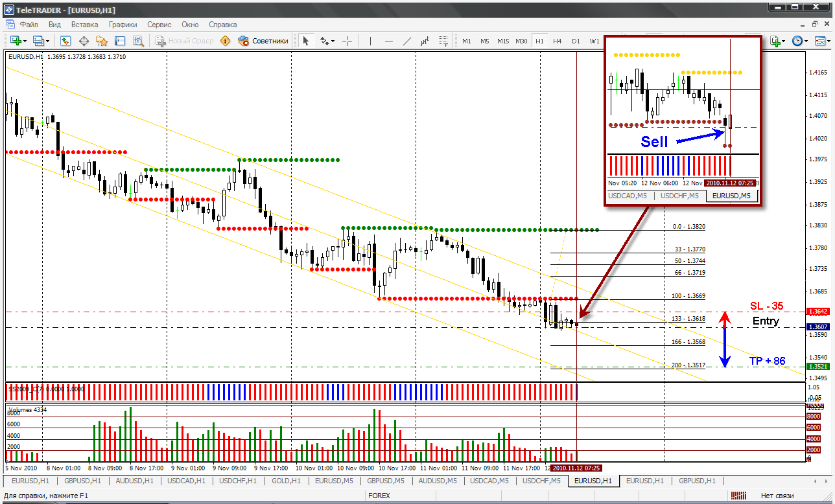Open the line studies tool icon

(324, 41)
